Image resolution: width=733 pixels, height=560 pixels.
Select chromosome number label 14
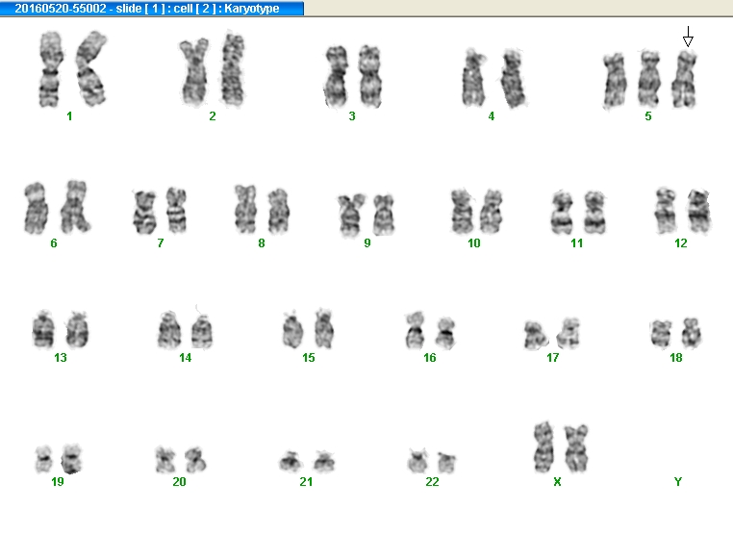[x=185, y=358]
